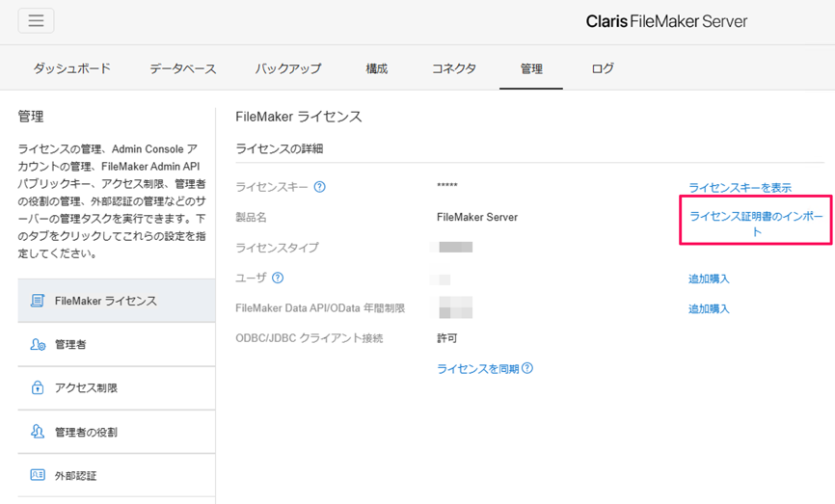835x504 pixels.
Task: Click the アクセス制限 lock icon
Action: [x=38, y=387]
